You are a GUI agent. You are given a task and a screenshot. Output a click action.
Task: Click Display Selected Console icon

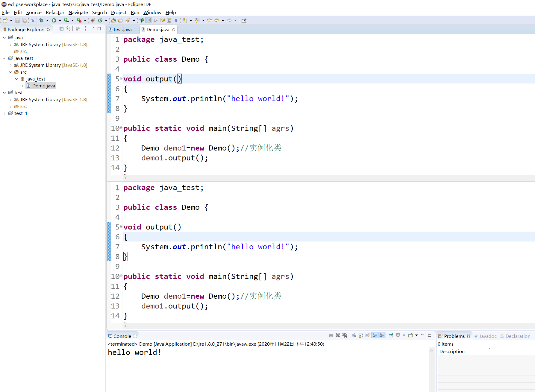point(398,335)
